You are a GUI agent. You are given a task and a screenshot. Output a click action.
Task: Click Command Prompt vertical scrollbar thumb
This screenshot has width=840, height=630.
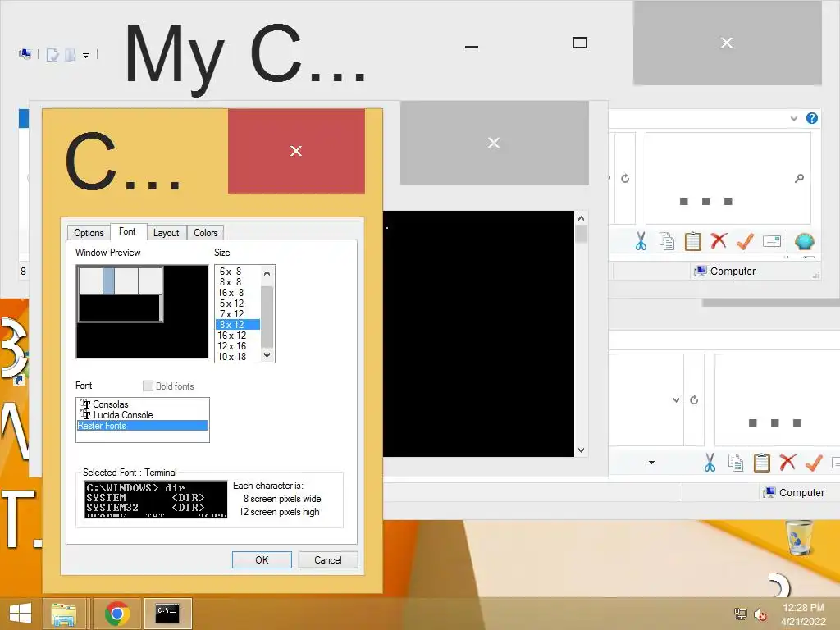(x=581, y=234)
